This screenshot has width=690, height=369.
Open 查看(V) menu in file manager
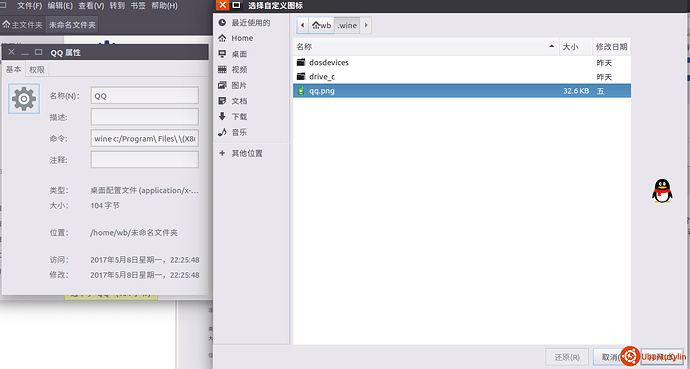91,6
